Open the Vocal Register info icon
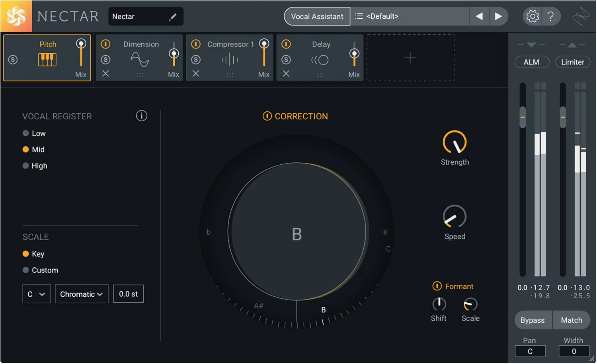597x364 pixels. tap(141, 116)
